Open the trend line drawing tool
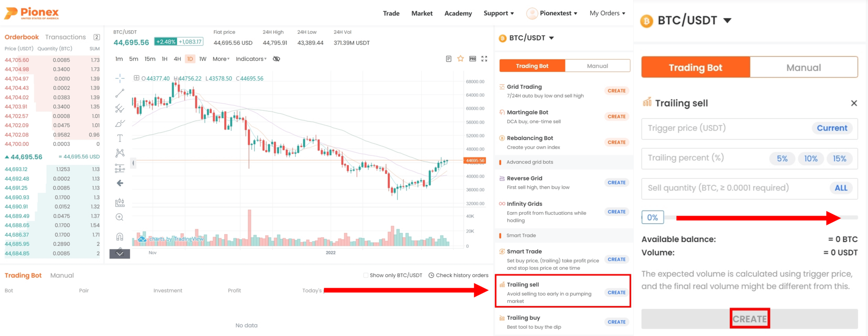The width and height of the screenshot is (868, 336). (120, 92)
